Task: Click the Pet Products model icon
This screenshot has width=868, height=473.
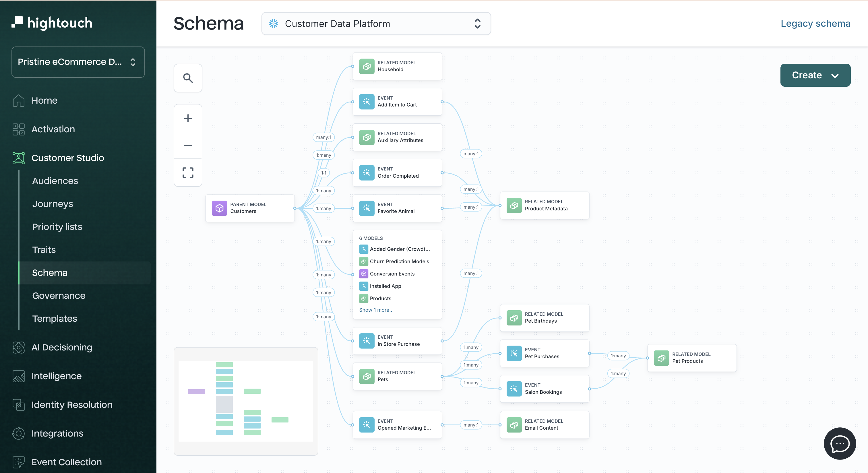Action: (661, 358)
